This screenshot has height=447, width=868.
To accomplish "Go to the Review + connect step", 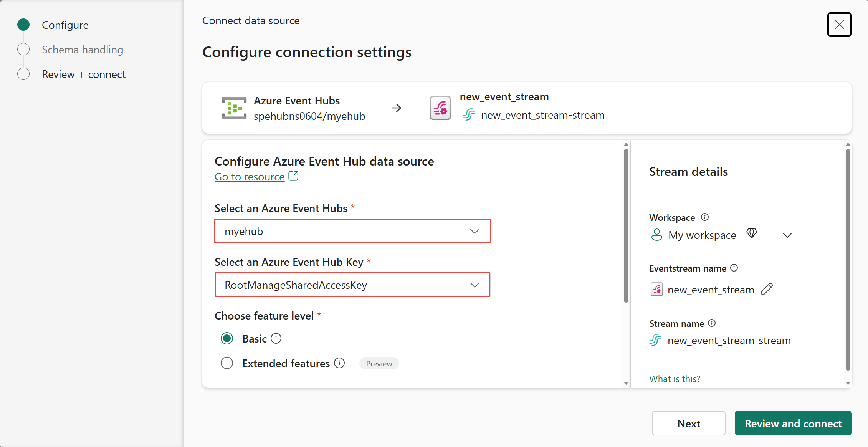I will (x=84, y=74).
